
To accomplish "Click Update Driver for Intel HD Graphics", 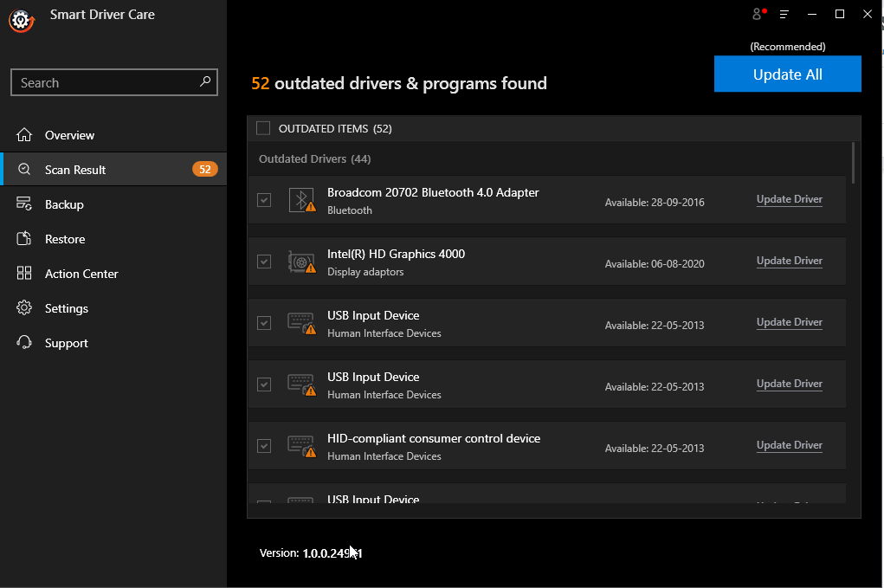I will (x=789, y=261).
